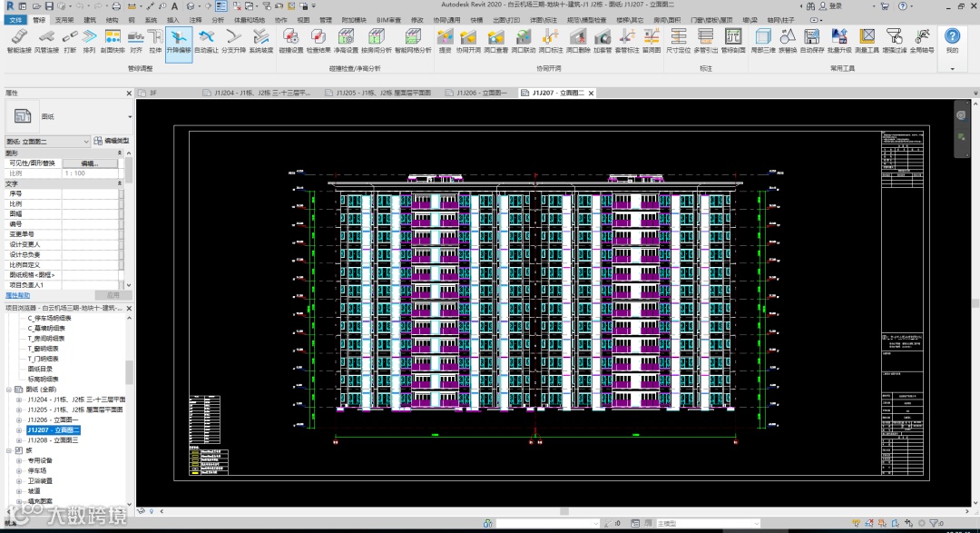Select 图纸目录 in project browser
This screenshot has height=533, width=980.
(40, 369)
